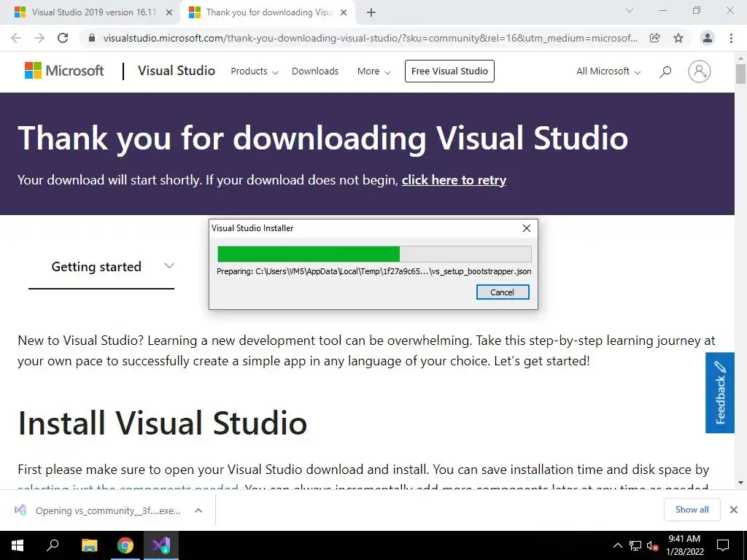Click the 'Install Visual Studio' heading
This screenshot has height=560, width=747.
pos(163,423)
